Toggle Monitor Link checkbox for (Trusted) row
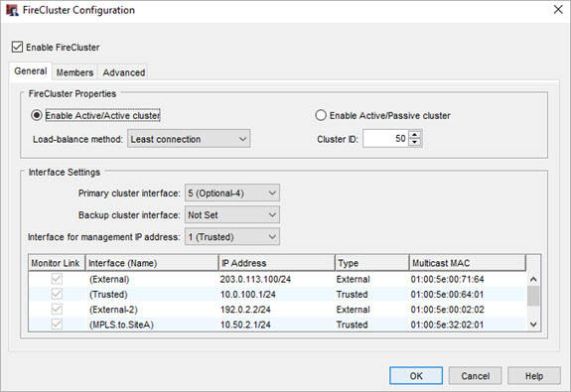Viewport: 571px width, 392px height. (x=57, y=294)
